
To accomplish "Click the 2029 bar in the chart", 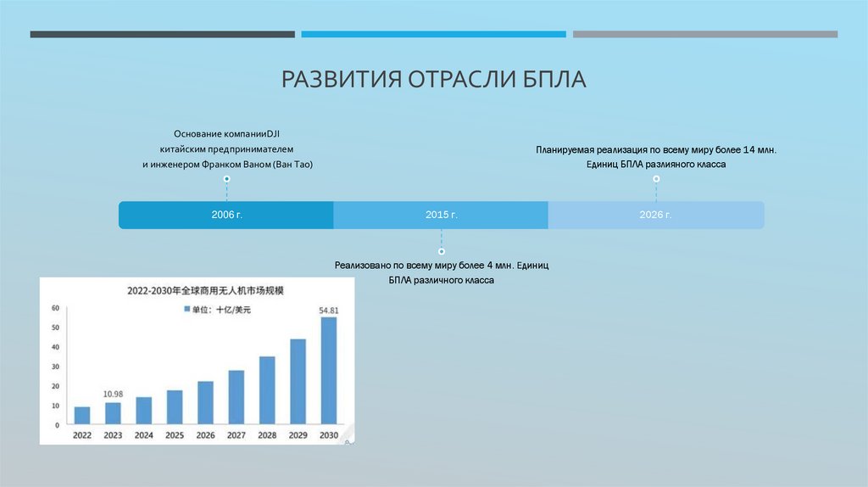I will (x=298, y=382).
